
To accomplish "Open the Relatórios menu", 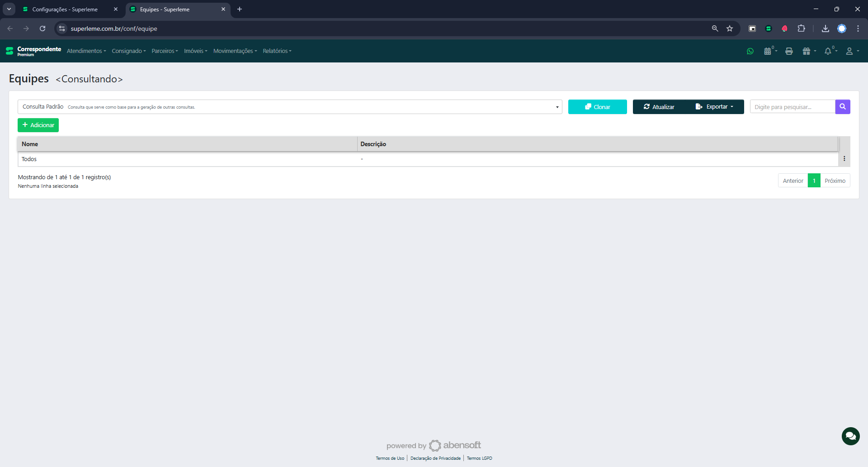I will pos(277,51).
